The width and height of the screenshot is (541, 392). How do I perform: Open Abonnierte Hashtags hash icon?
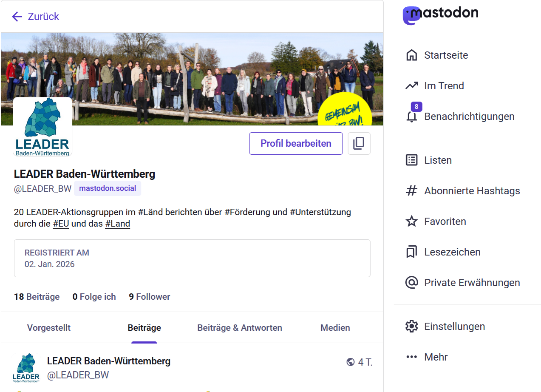(411, 191)
